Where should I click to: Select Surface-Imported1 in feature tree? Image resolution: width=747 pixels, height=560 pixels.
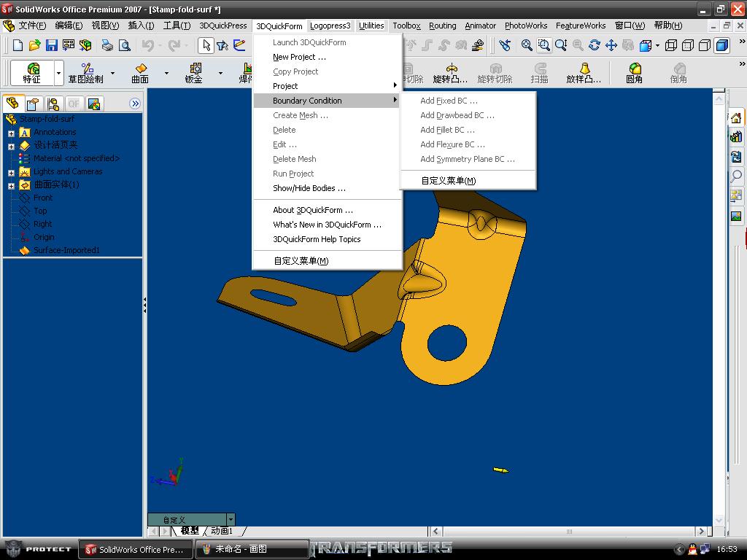66,250
